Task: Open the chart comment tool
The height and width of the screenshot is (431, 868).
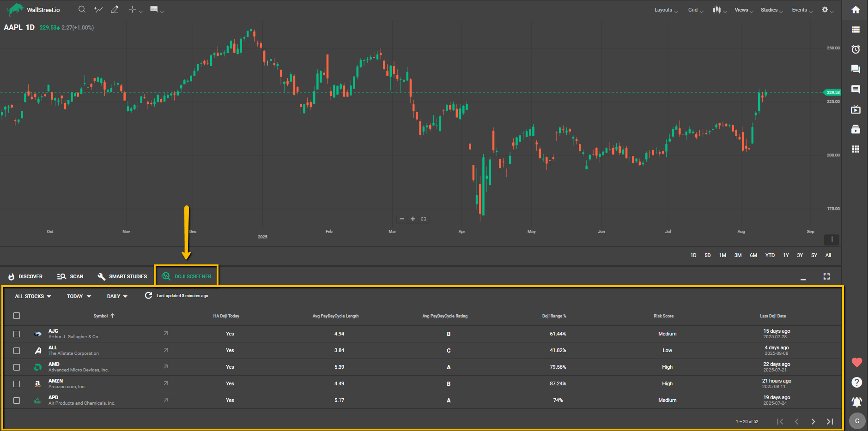Action: pyautogui.click(x=154, y=9)
